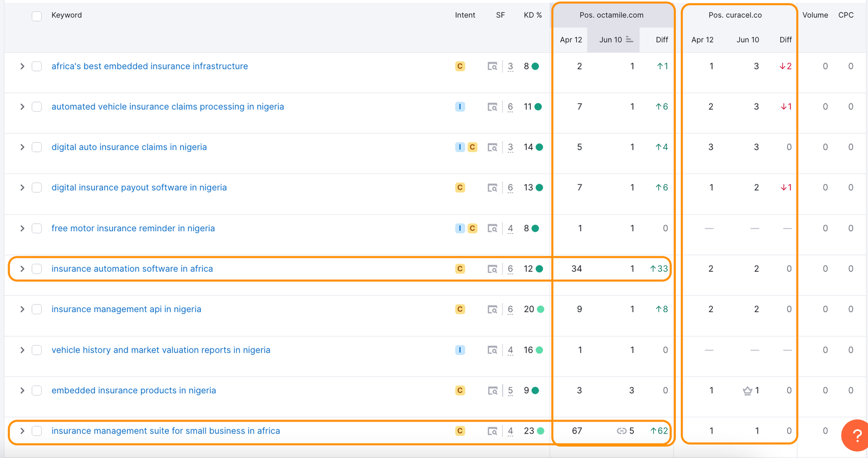Viewport: 868px width, 458px height.
Task: Click the crown icon in embedded insurance products row
Action: [747, 391]
